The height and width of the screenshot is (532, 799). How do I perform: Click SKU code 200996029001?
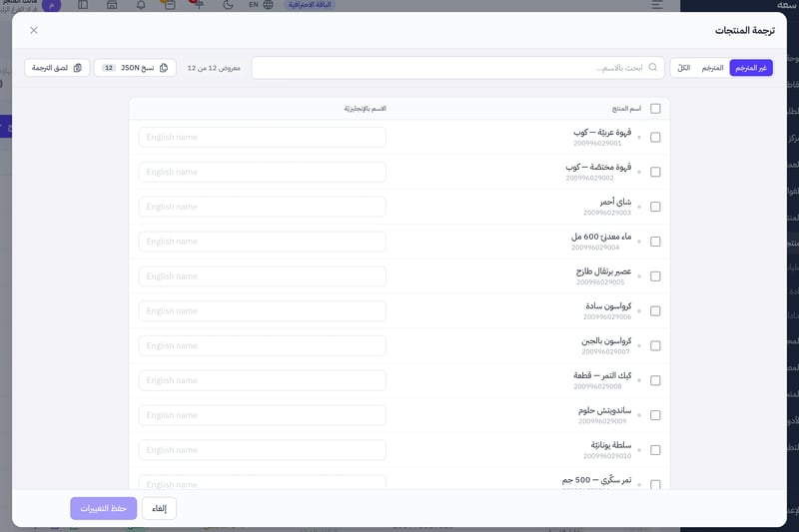(x=597, y=144)
